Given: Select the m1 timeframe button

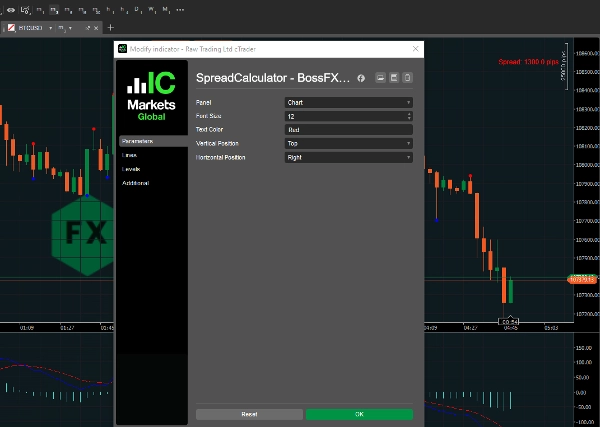Looking at the screenshot, I should (x=40, y=10).
